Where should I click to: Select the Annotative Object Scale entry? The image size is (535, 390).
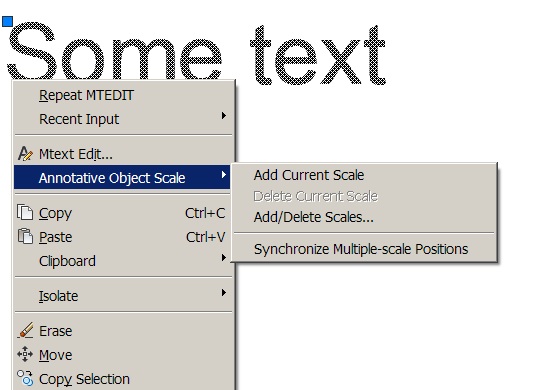[x=122, y=177]
